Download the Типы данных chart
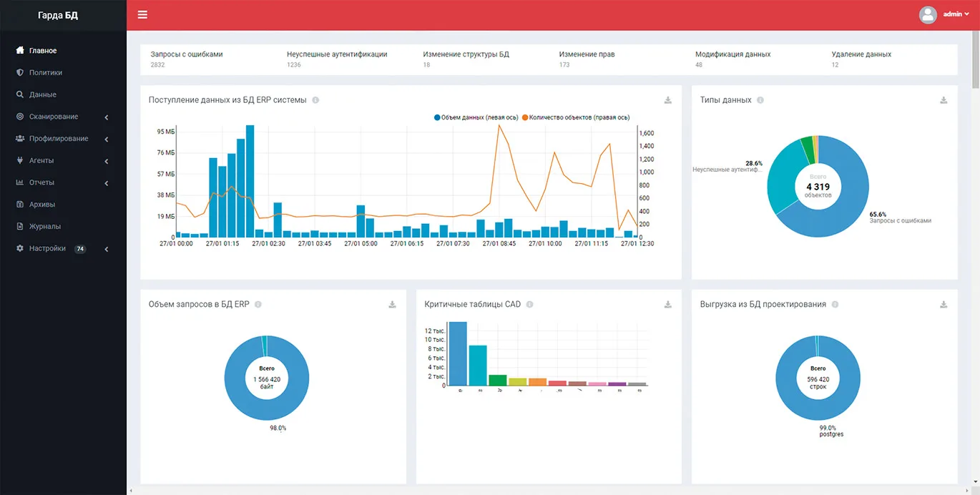The image size is (980, 495). [x=944, y=100]
